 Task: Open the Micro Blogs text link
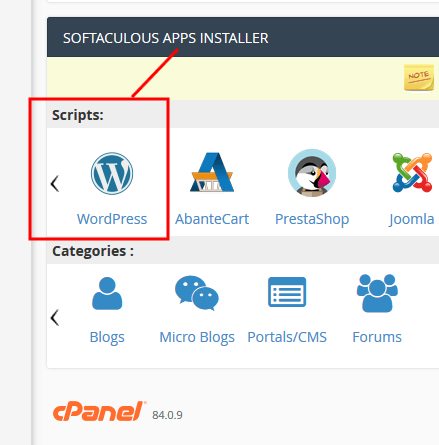197,337
